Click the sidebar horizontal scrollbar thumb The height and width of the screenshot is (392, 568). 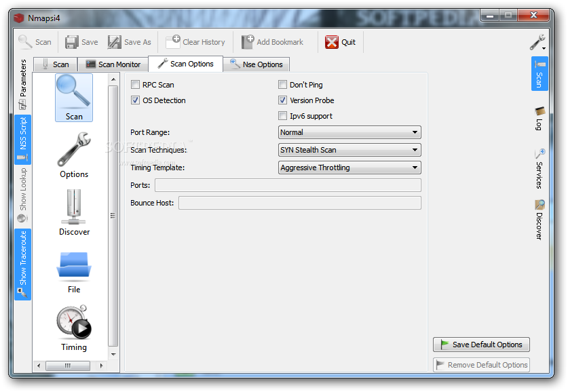click(68, 366)
